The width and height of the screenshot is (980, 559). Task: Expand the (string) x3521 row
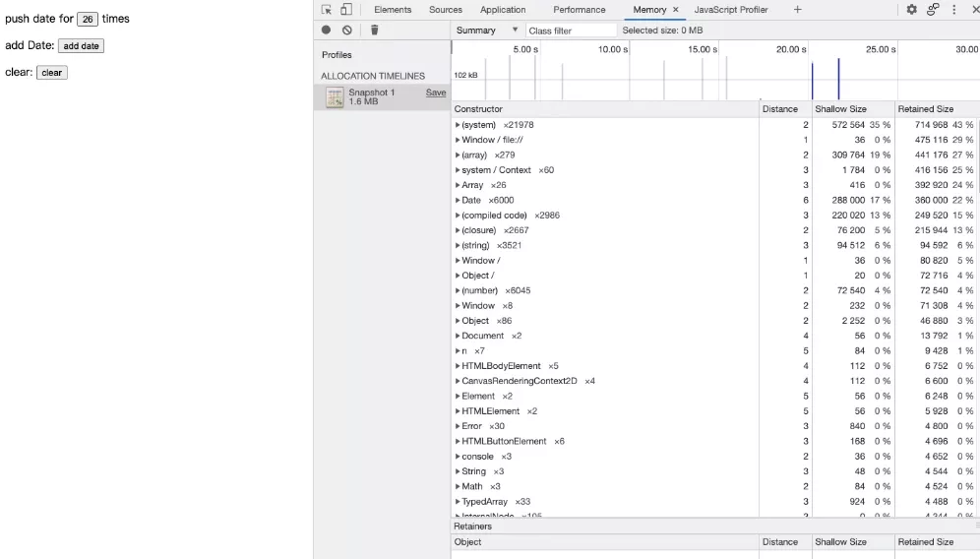tap(458, 245)
